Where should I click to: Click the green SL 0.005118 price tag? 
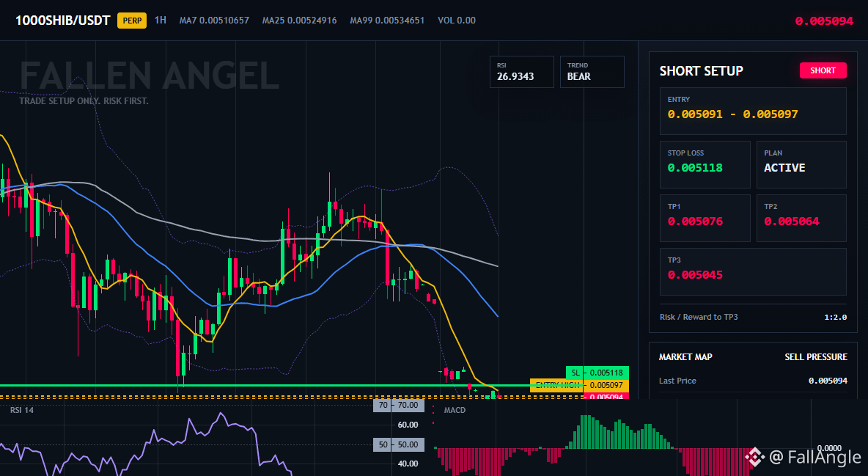(597, 373)
